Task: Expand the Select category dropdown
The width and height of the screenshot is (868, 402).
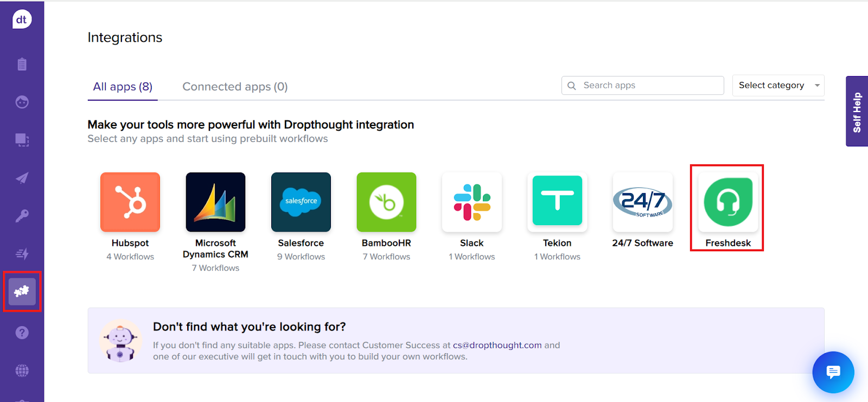Action: pyautogui.click(x=778, y=86)
